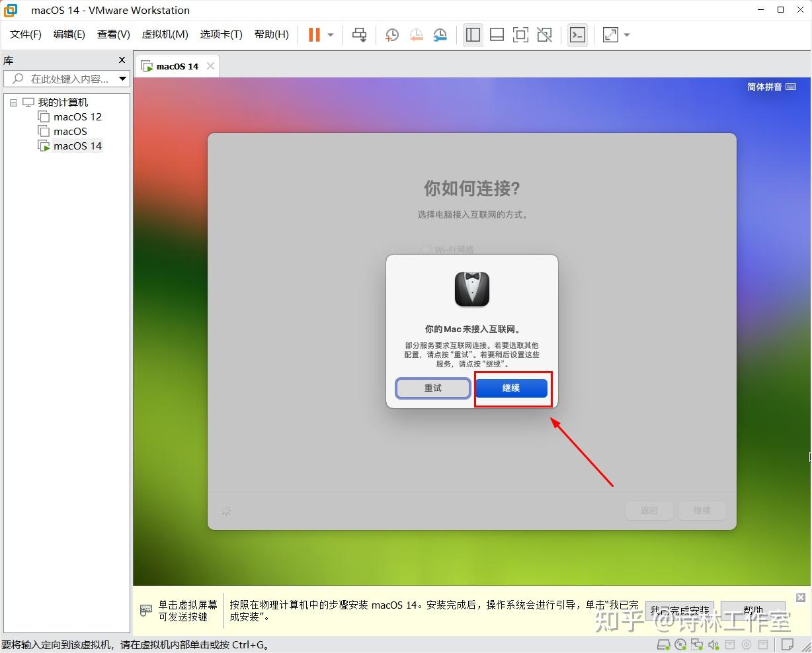Screen dimensions: 812x653
Task: Open the 虚拟机(M) menu
Action: (165, 34)
